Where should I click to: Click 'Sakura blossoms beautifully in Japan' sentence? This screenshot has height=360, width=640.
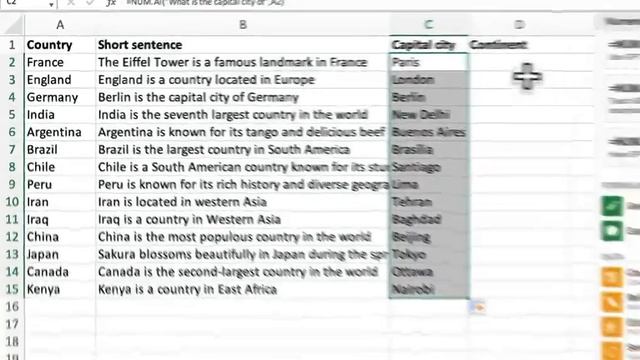[x=243, y=254]
